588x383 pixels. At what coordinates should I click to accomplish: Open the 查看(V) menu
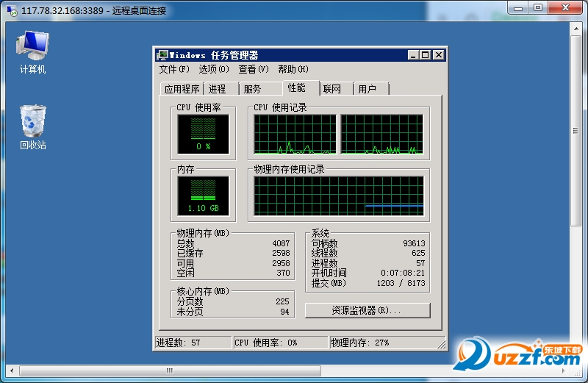click(254, 69)
